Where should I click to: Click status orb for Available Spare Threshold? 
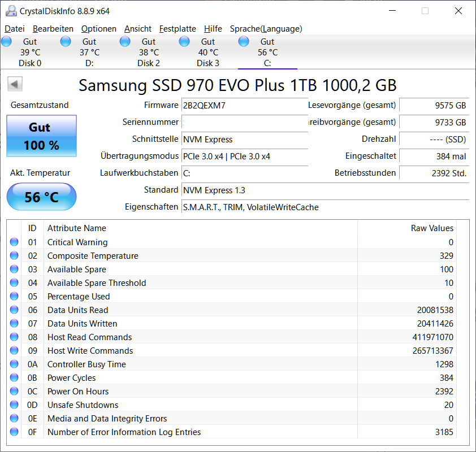(x=14, y=282)
